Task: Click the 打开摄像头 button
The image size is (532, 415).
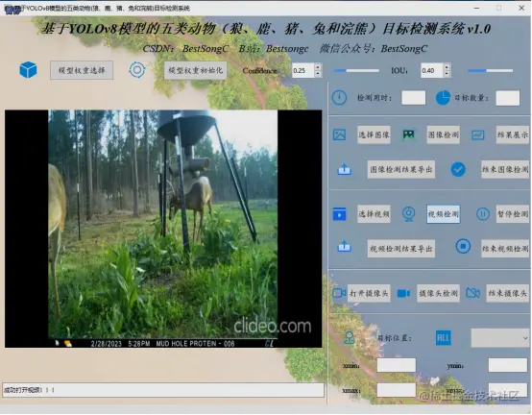Action: 369,293
